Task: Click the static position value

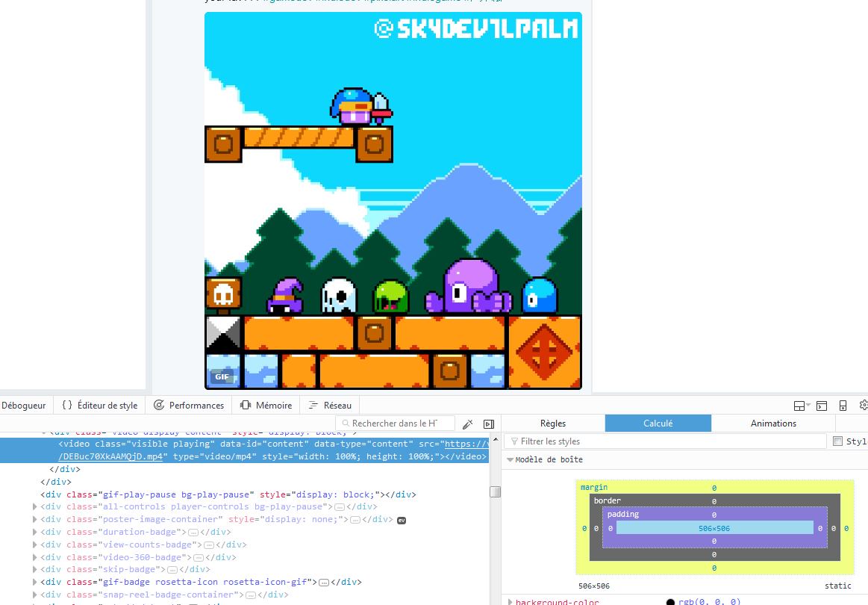Action: (837, 586)
